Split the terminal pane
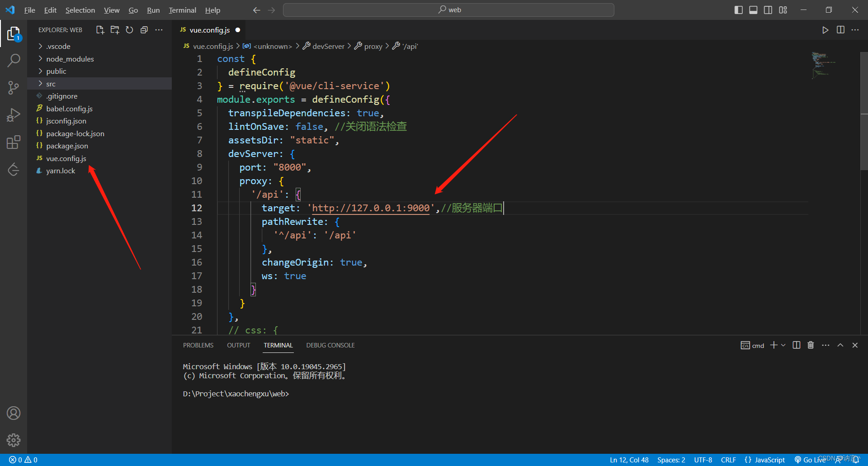The height and width of the screenshot is (466, 868). pyautogui.click(x=797, y=345)
